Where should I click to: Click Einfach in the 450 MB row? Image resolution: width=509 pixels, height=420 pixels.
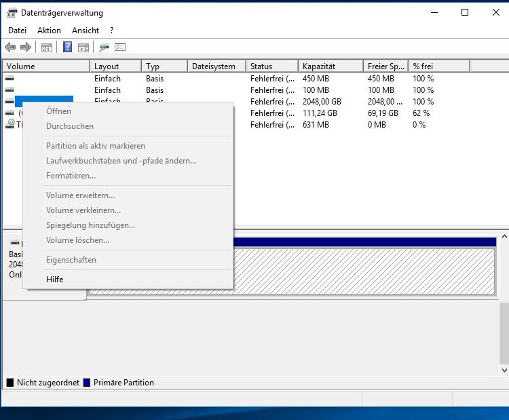[107, 79]
